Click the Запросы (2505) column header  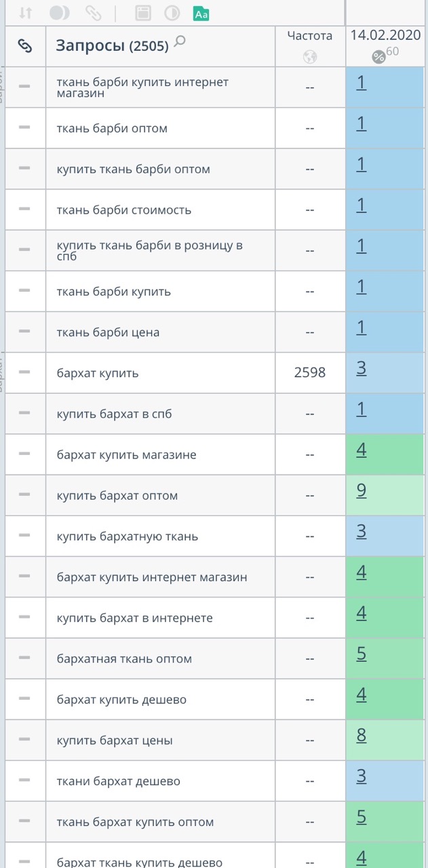point(112,45)
